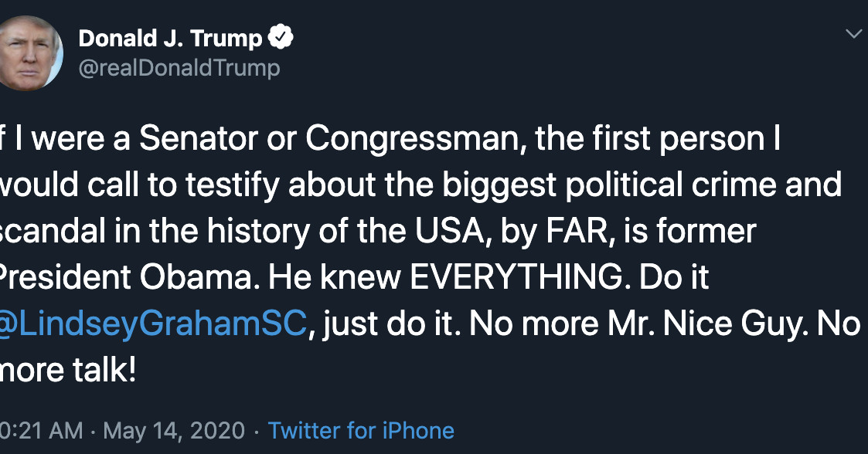The height and width of the screenshot is (454, 868).
Task: Open the @realDonaldTrump handle
Action: (x=179, y=68)
